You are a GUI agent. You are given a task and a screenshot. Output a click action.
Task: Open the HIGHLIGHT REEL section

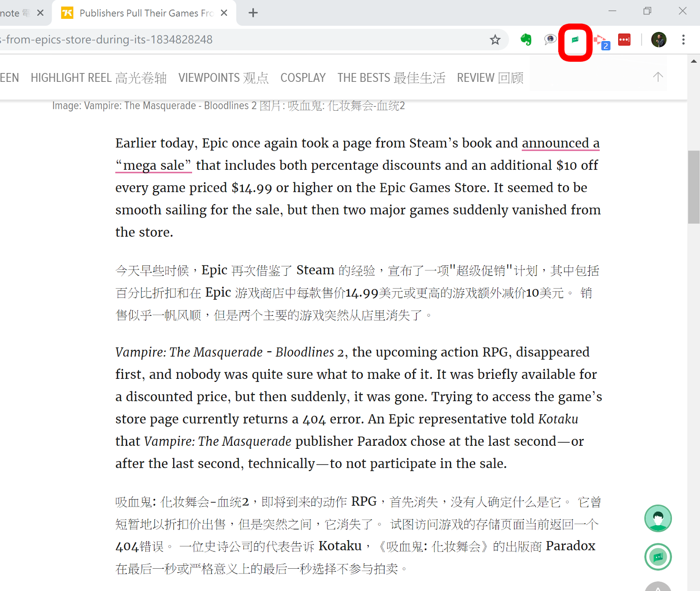[98, 78]
